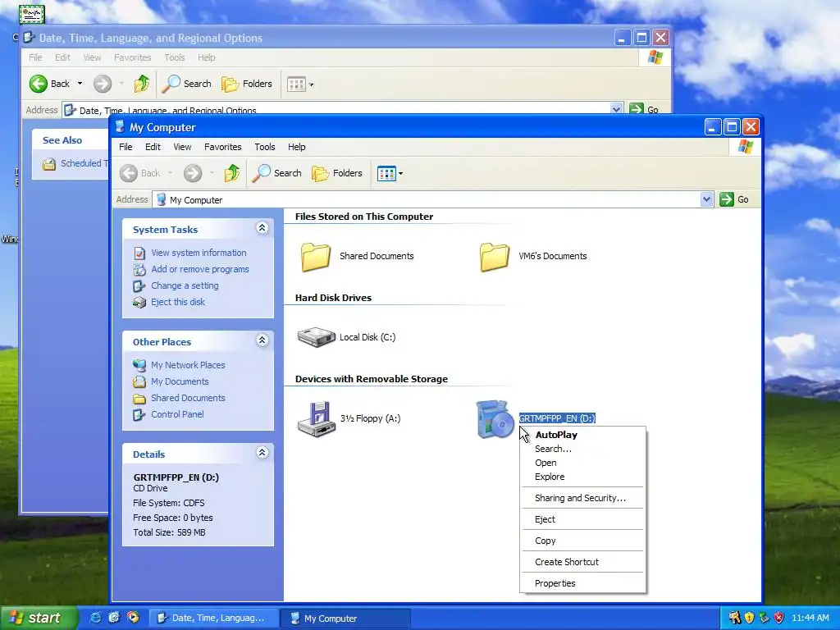Open Tools menu in Date, Time window
The height and width of the screenshot is (630, 840).
[175, 57]
